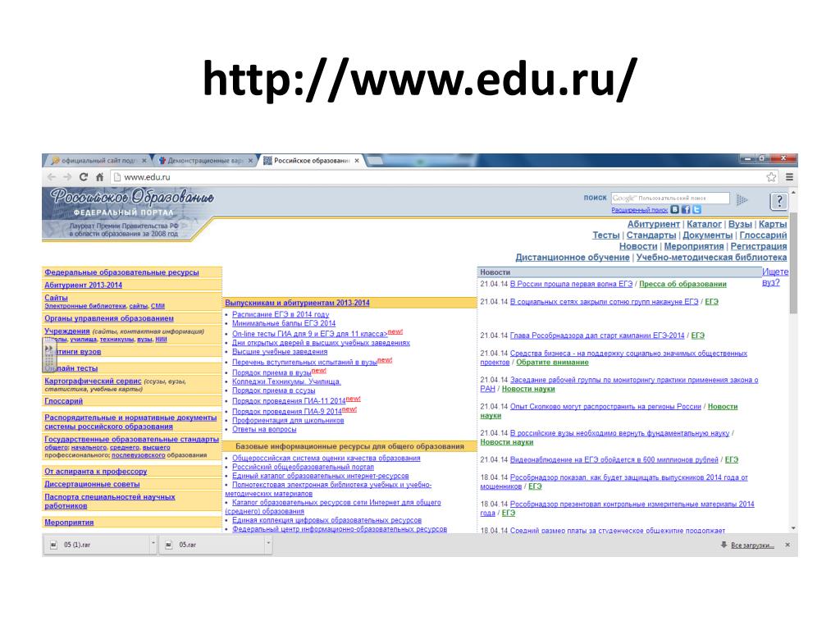Image resolution: width=840 pixels, height=630 pixels.
Task: Open the Twitter social icon
Action: click(696, 209)
